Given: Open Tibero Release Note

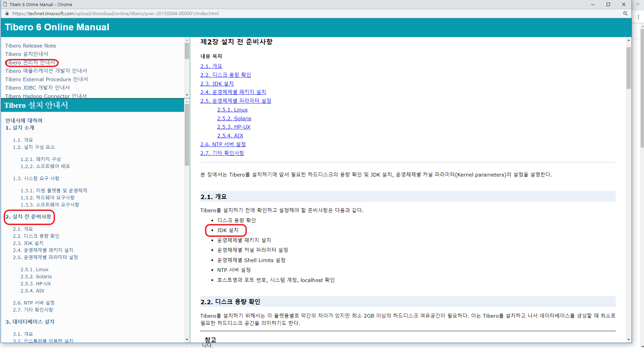Looking at the screenshot, I should point(31,46).
